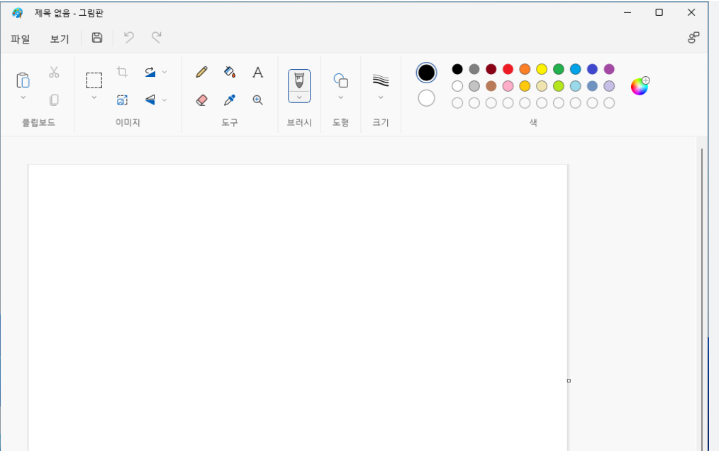The width and height of the screenshot is (719, 451).
Task: Click the Paint app icon in title bar
Action: [17, 13]
